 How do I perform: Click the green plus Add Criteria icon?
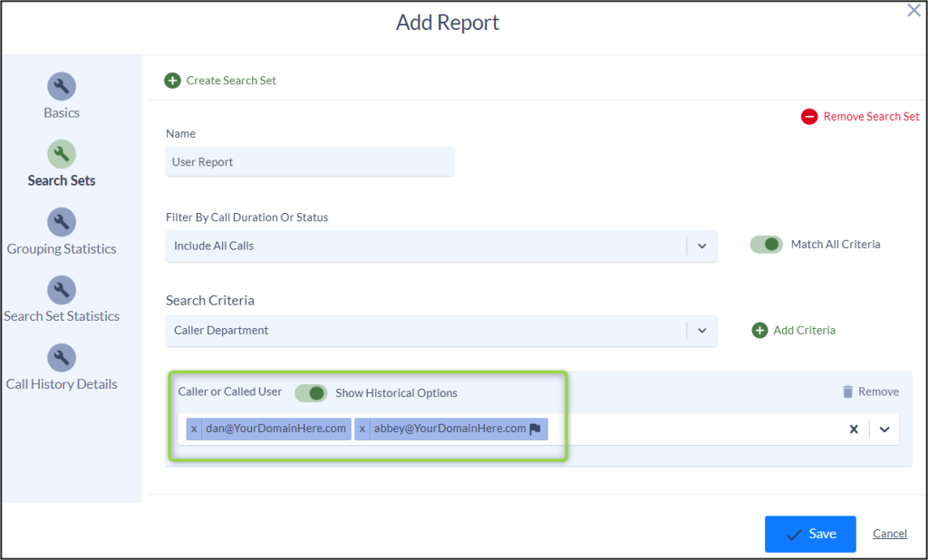click(x=759, y=331)
